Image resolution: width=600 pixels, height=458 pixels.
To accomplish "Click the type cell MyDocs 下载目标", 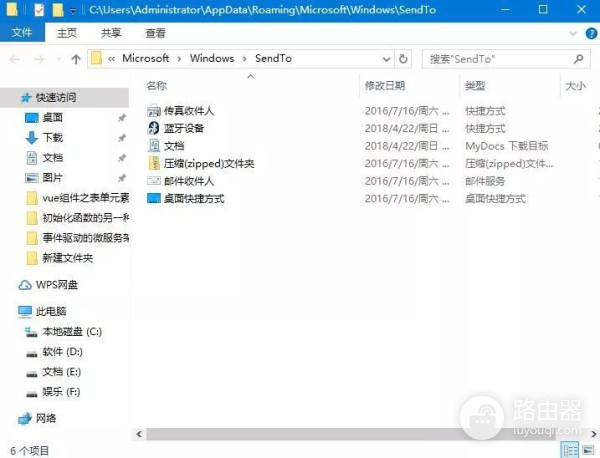I will coord(507,146).
